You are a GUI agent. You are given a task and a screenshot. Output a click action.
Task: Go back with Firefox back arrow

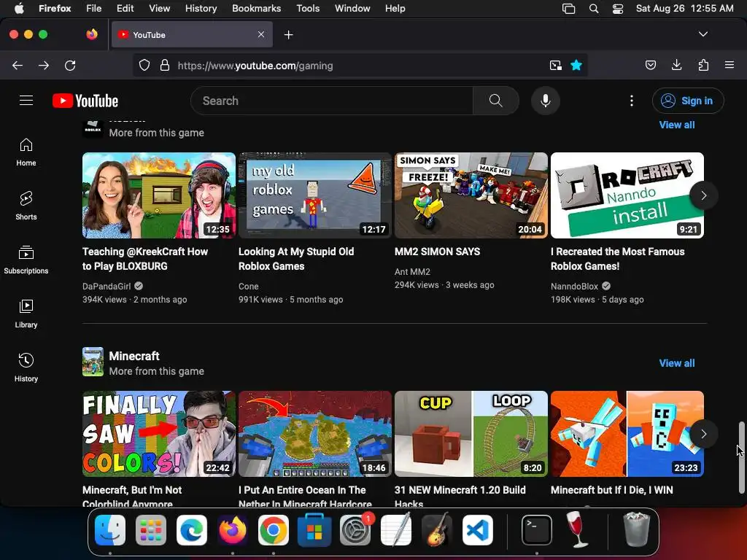[x=18, y=65]
